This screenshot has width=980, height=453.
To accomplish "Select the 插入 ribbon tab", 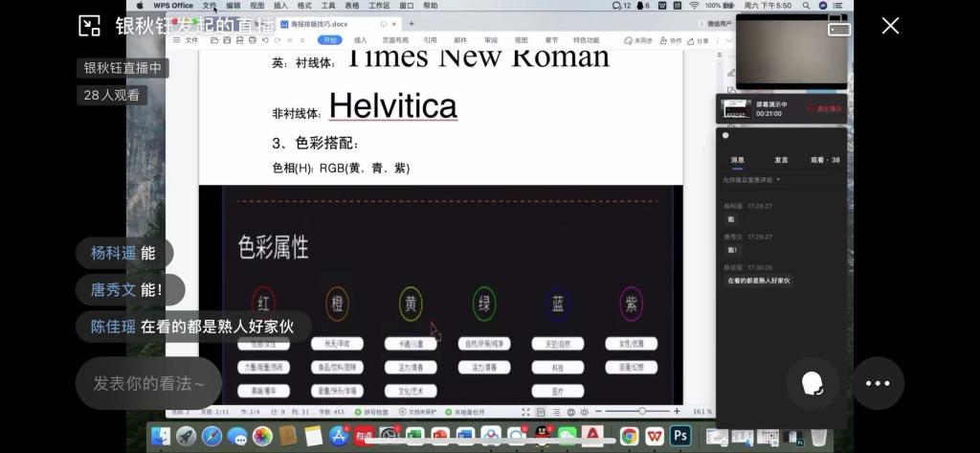I will 360,41.
